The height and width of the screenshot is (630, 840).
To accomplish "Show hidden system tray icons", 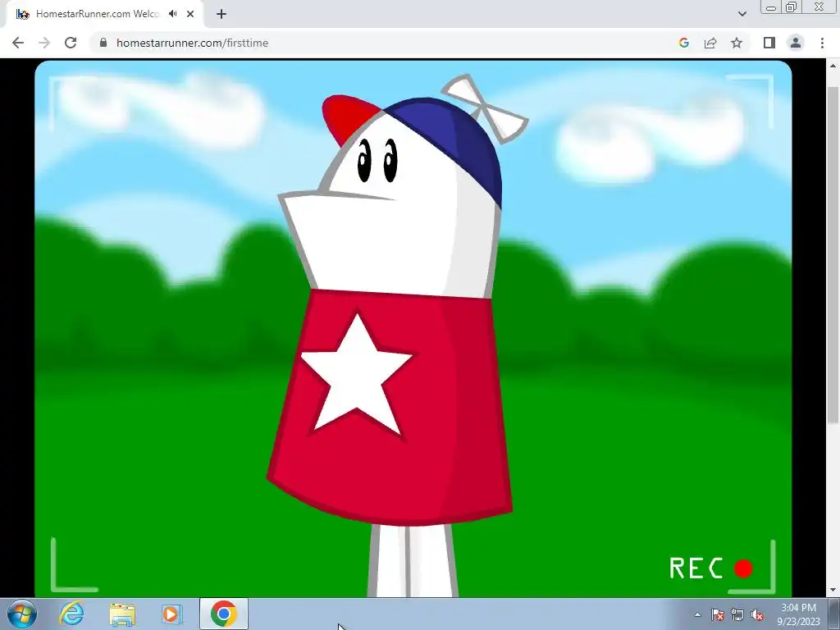I will click(697, 614).
